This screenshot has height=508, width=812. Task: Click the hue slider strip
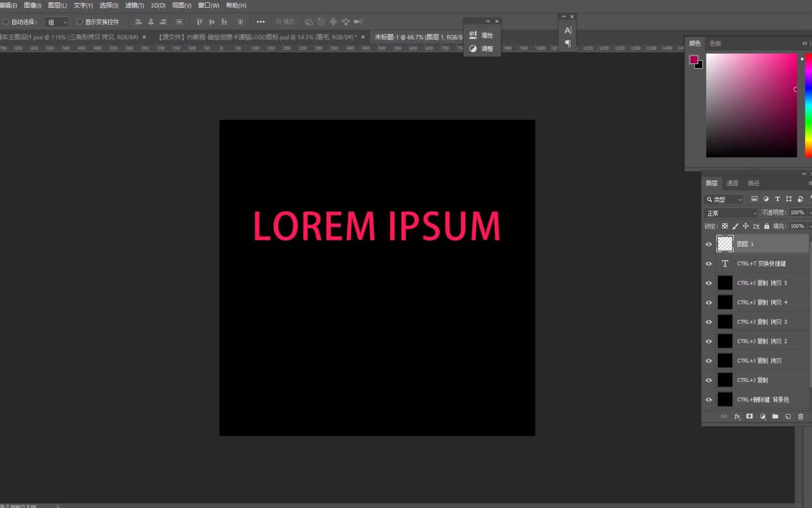808,105
